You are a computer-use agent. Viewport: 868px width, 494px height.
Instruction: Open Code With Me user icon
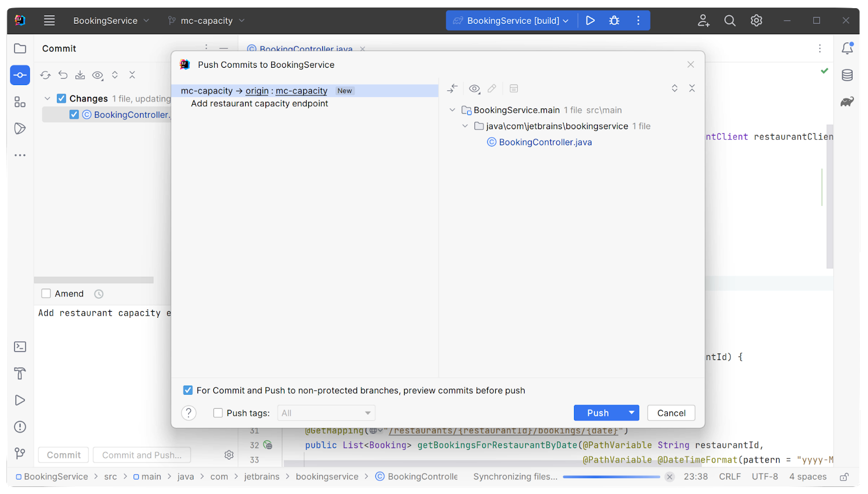tap(704, 21)
